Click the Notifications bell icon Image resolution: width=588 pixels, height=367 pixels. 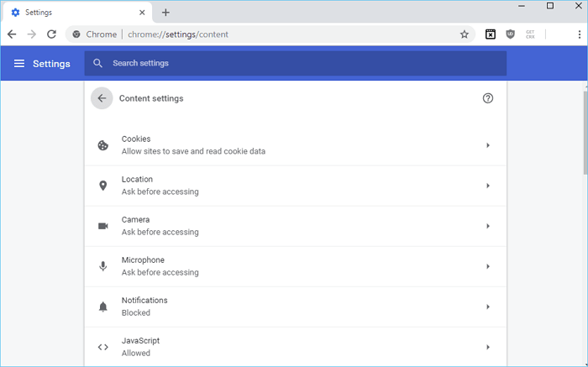click(x=102, y=307)
